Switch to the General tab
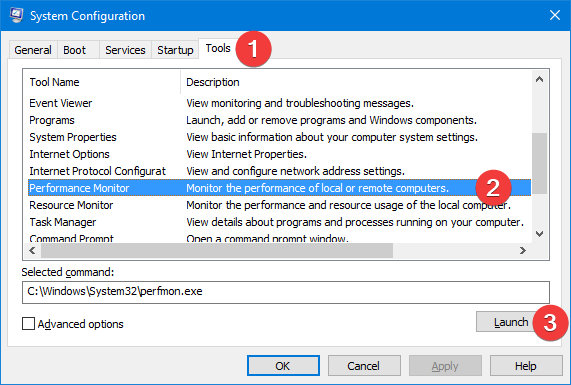The height and width of the screenshot is (385, 571). coord(33,50)
